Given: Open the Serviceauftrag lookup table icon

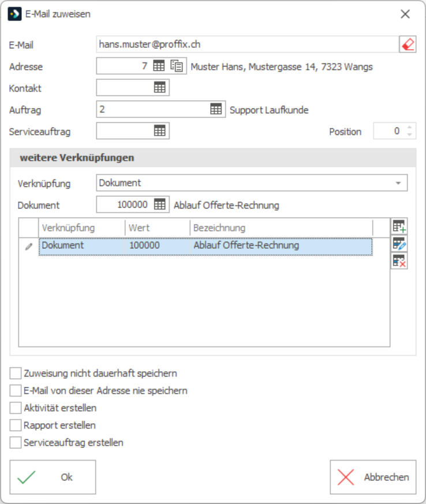Looking at the screenshot, I should 160,131.
